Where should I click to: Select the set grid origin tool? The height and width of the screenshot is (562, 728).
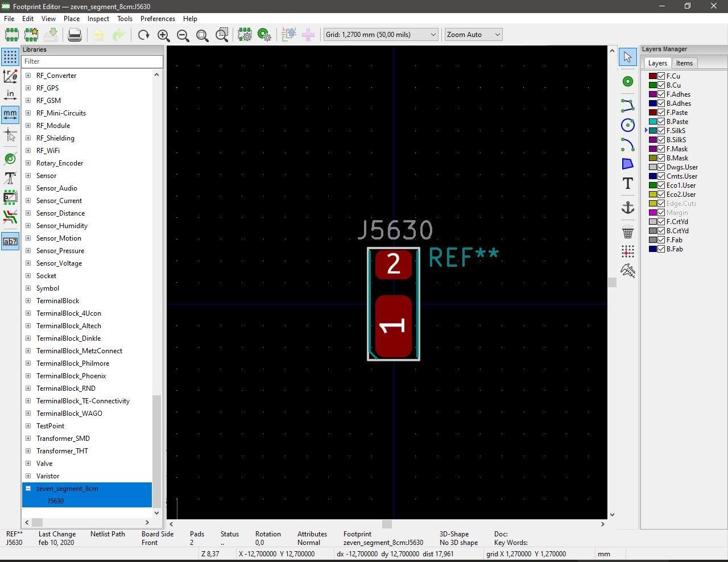point(628,251)
